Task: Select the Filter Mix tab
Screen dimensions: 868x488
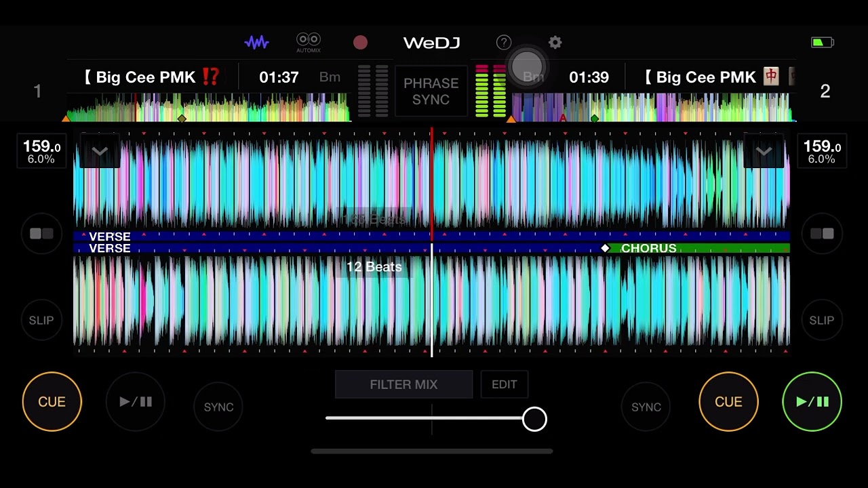Action: click(x=403, y=384)
